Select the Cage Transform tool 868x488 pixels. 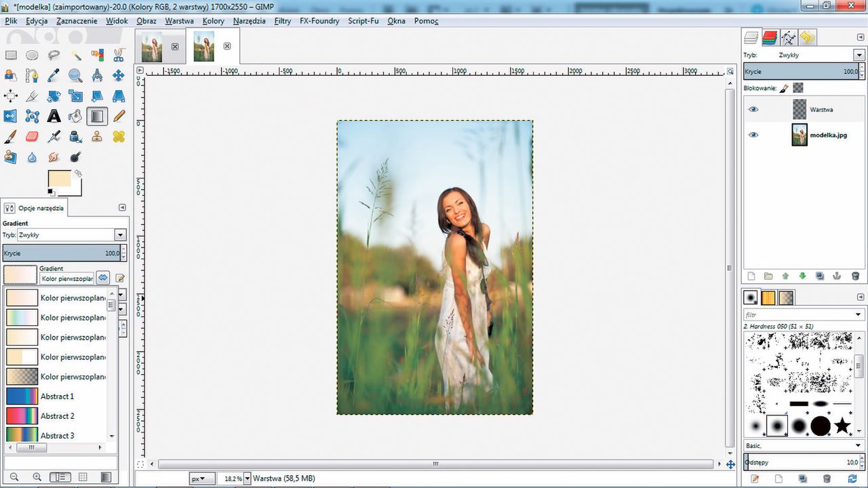pos(32,117)
